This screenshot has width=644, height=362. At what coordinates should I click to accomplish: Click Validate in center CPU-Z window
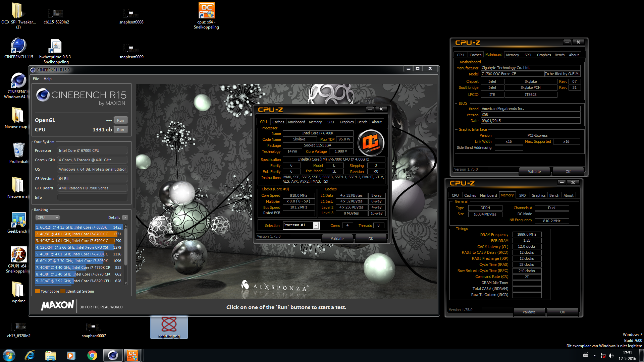[337, 239]
